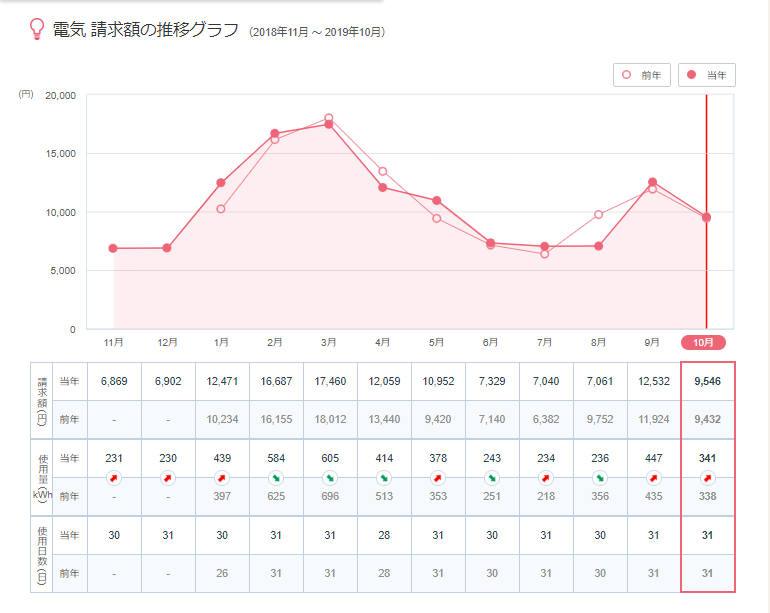Click the 当年 data point for 9月
Image resolution: width=770 pixels, height=613 pixels.
653,182
